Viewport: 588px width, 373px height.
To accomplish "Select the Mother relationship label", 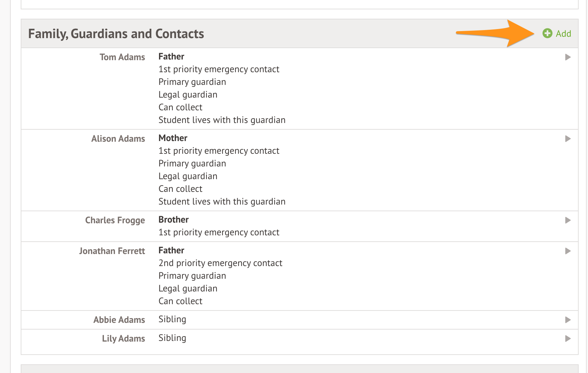I will [x=173, y=138].
